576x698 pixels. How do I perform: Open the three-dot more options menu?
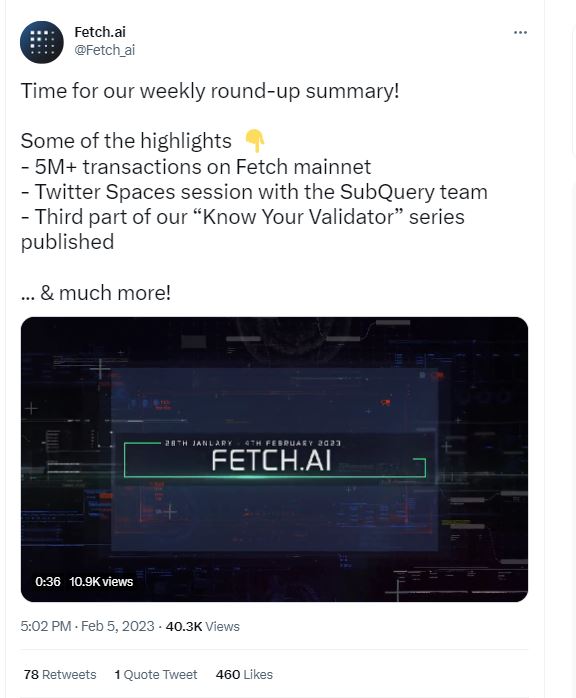520,32
